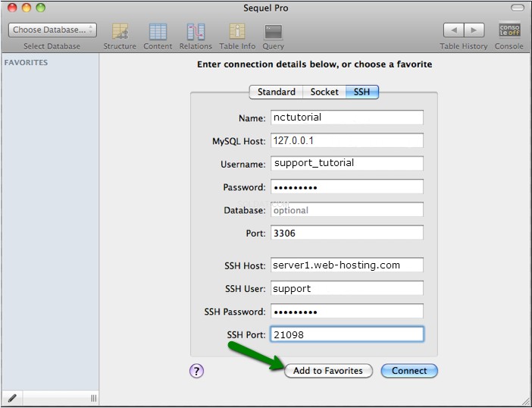Viewport: 532px width, 408px height.
Task: Click the Username field
Action: click(347, 163)
